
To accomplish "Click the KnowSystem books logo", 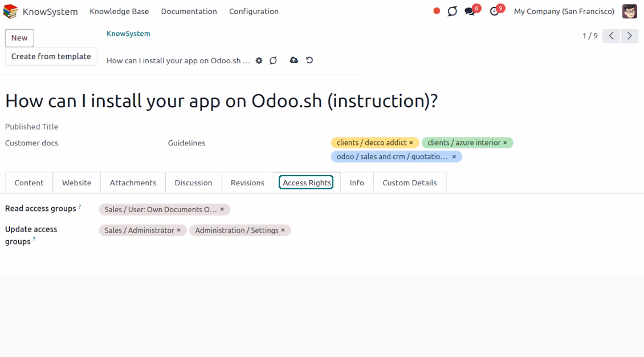I will tap(10, 11).
